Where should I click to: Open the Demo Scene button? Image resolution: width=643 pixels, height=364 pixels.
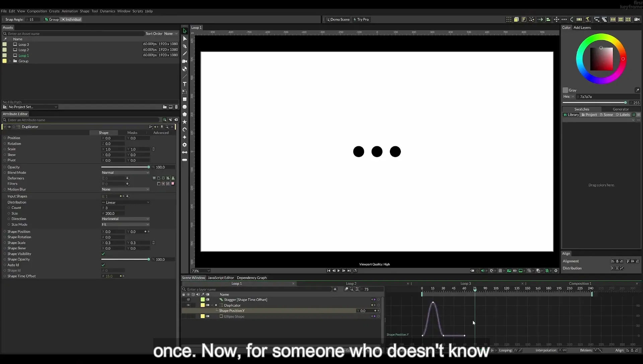338,19
